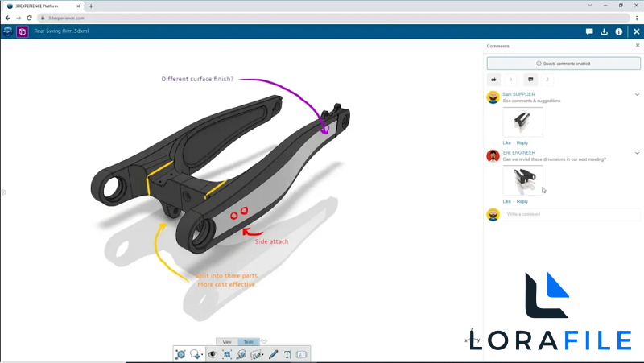
Task: Click the 2D markup slide icon
Action: tap(301, 354)
